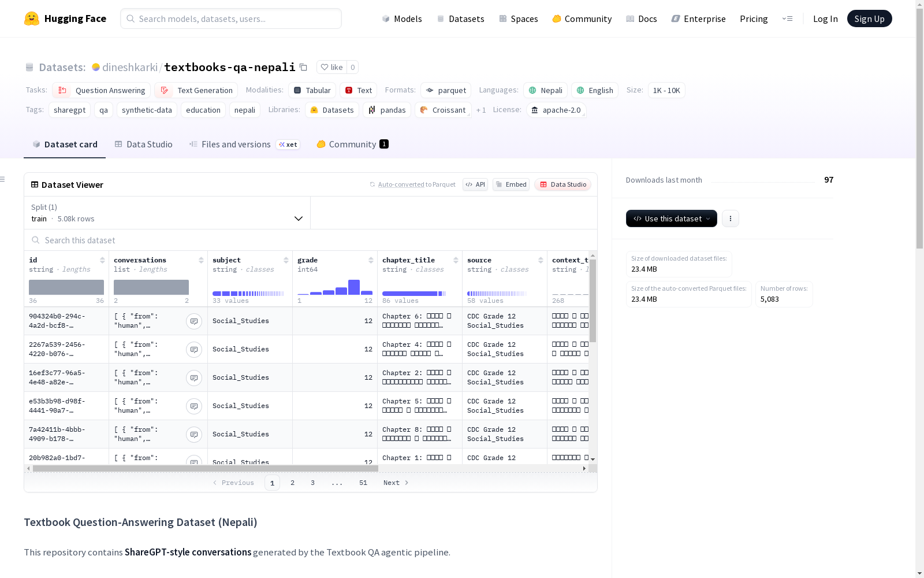The image size is (924, 578).
Task: Select the English language tag
Action: click(595, 90)
